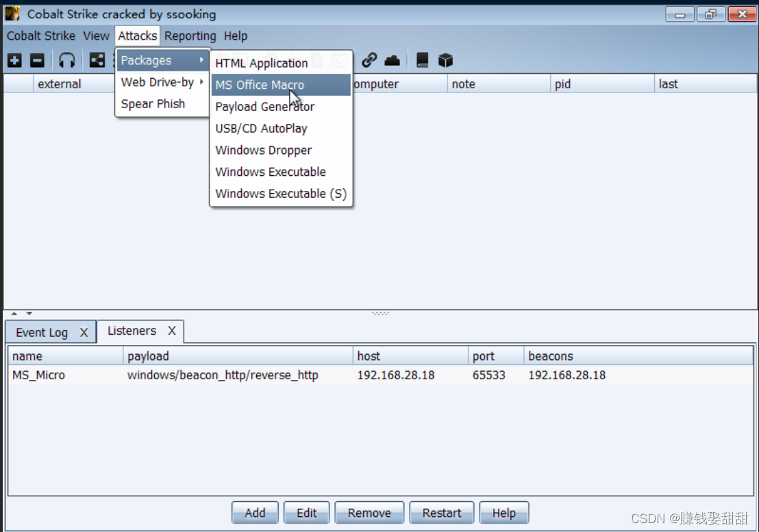Sort sessions by note column

tap(499, 84)
